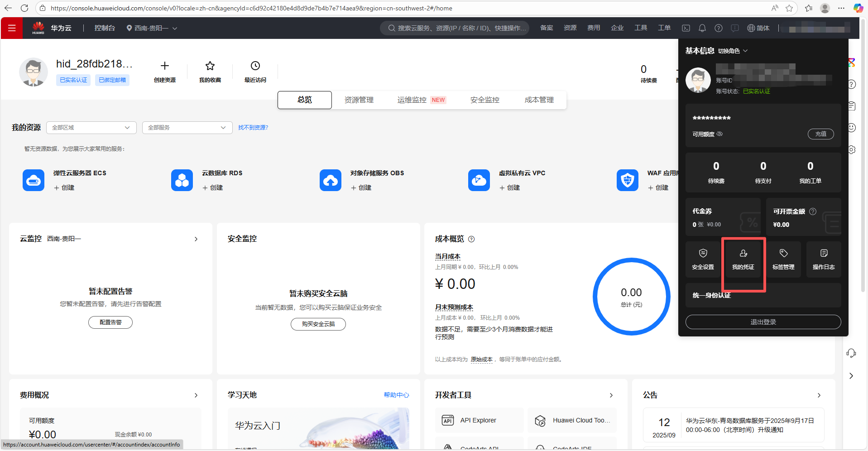
Task: Click the Huawei Cloud logo
Action: (x=38, y=28)
